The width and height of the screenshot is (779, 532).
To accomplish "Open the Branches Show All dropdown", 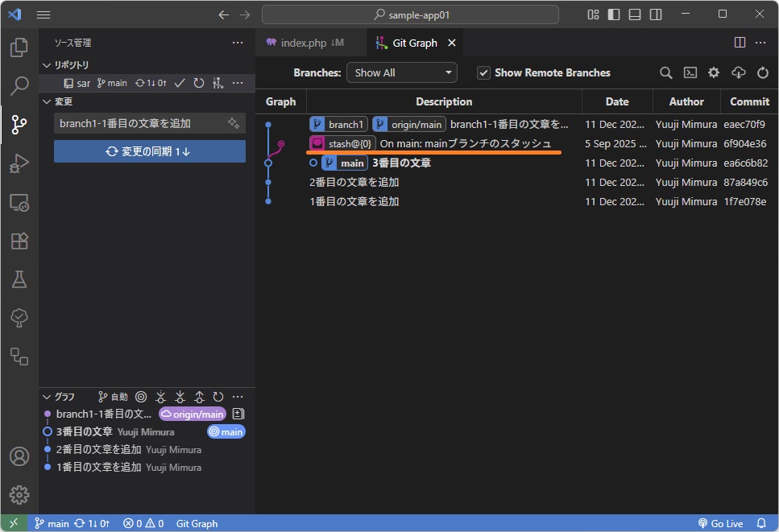I will click(401, 73).
